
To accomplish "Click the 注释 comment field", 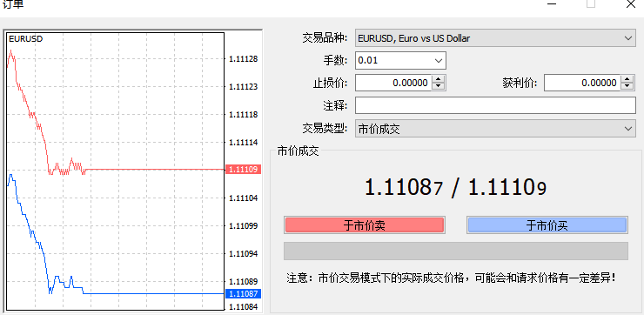I will [x=495, y=105].
